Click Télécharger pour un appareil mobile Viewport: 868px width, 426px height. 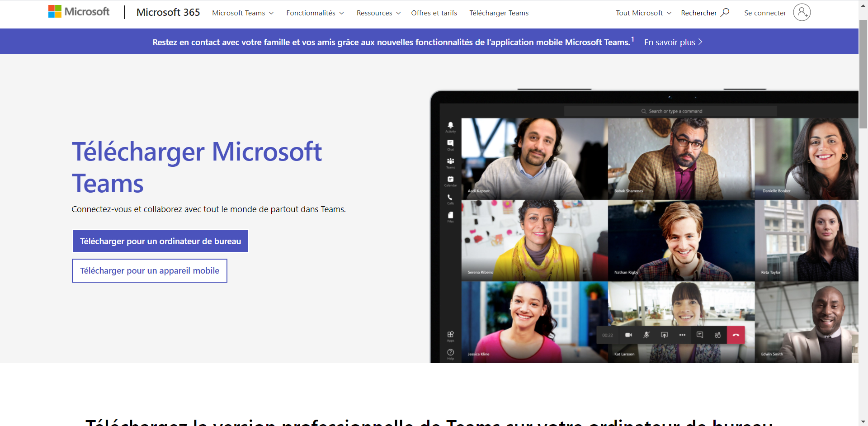click(x=150, y=270)
